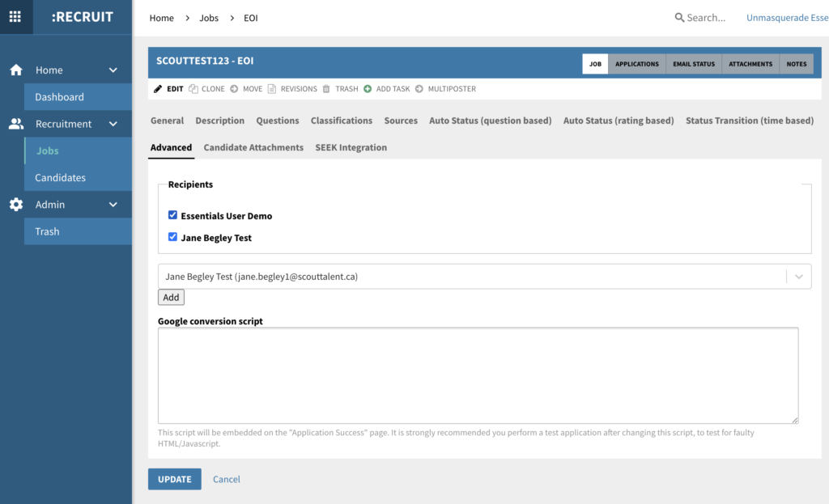Open the Jane Begley Test recipient combo box
This screenshot has width=829, height=504.
[484, 277]
